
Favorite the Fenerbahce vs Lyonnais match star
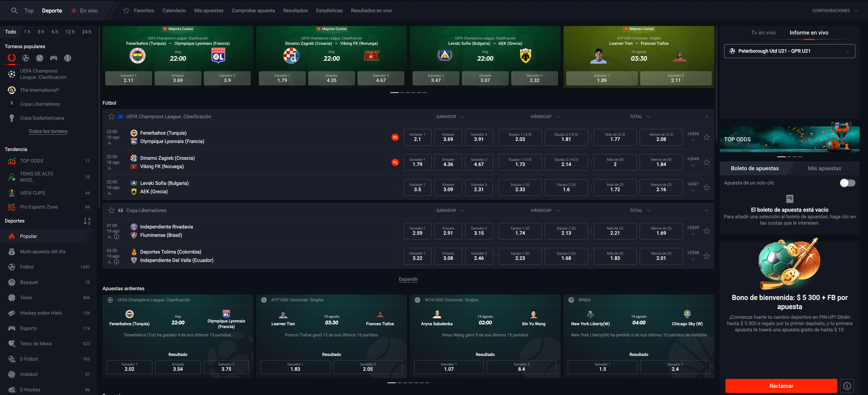707,137
